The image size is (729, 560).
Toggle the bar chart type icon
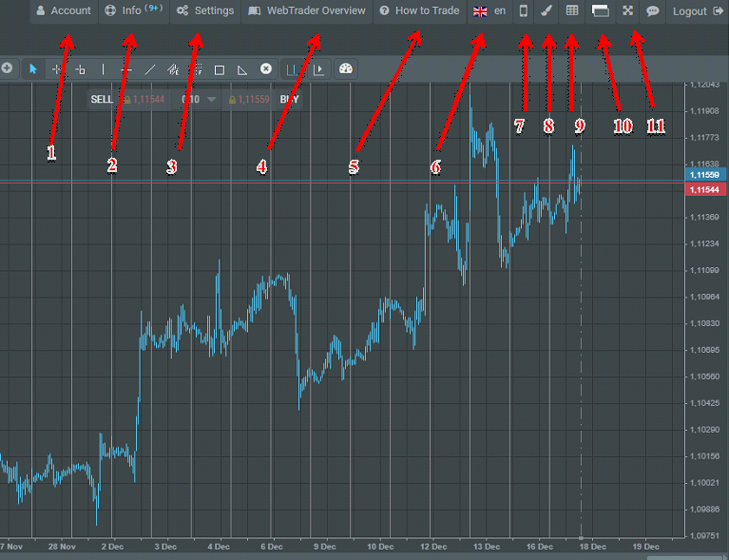coord(293,69)
